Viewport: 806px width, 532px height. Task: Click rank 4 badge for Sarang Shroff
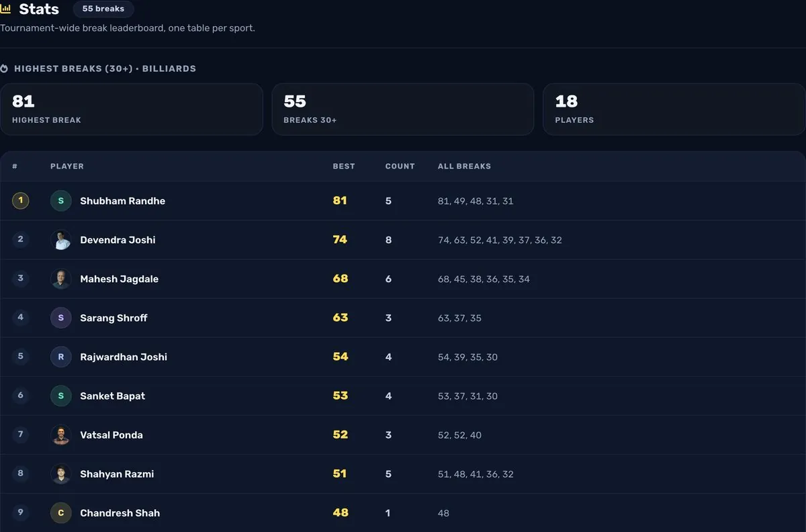[20, 317]
